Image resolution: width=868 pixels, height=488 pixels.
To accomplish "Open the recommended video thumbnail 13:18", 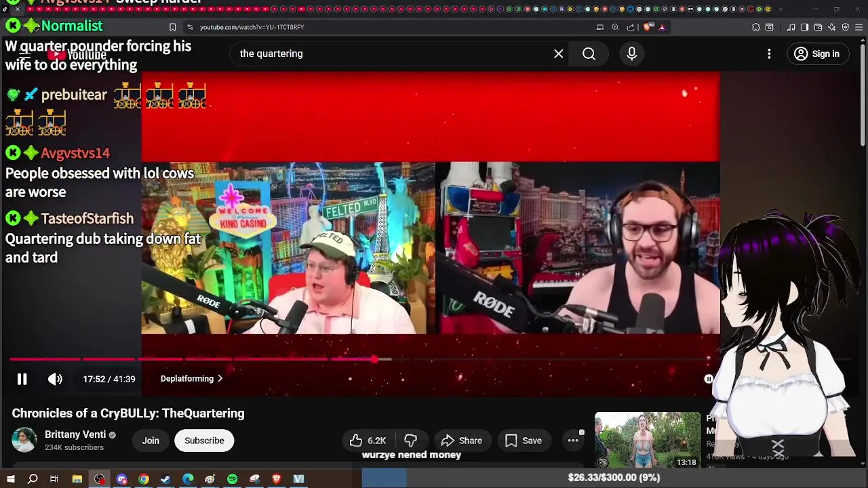I will point(648,440).
